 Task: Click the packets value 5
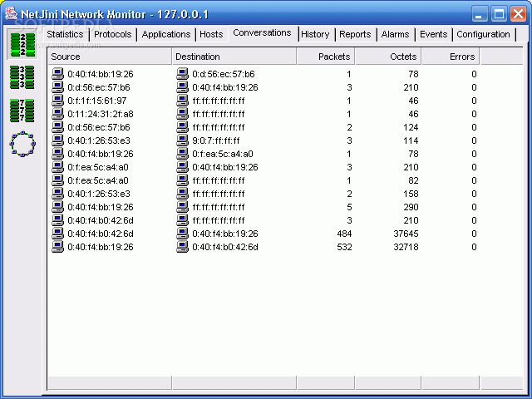coord(349,207)
